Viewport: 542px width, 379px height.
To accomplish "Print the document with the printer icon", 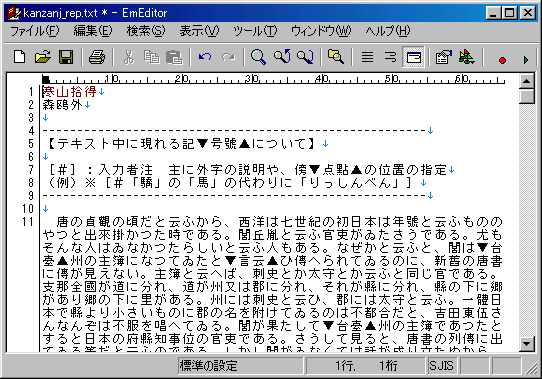I will pyautogui.click(x=97, y=57).
